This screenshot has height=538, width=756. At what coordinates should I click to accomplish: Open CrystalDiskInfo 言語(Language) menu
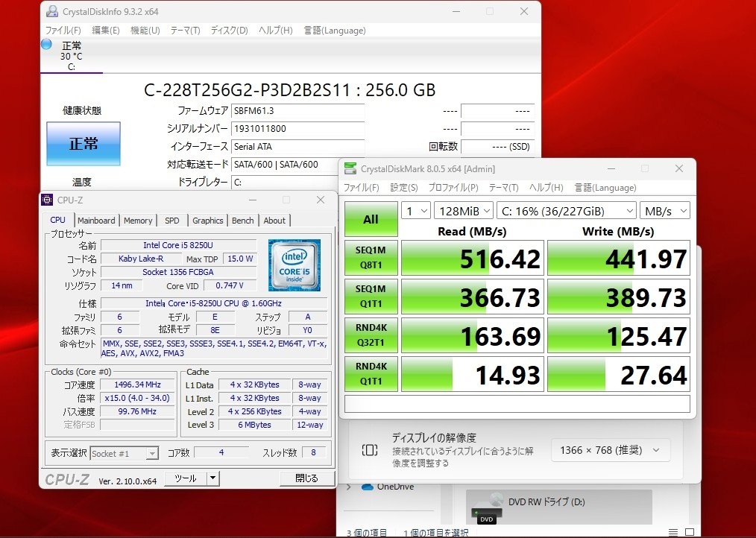click(x=335, y=31)
